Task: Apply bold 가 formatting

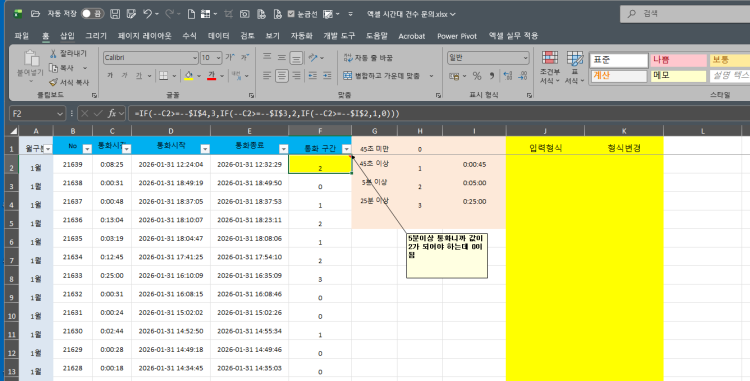Action: (110, 76)
